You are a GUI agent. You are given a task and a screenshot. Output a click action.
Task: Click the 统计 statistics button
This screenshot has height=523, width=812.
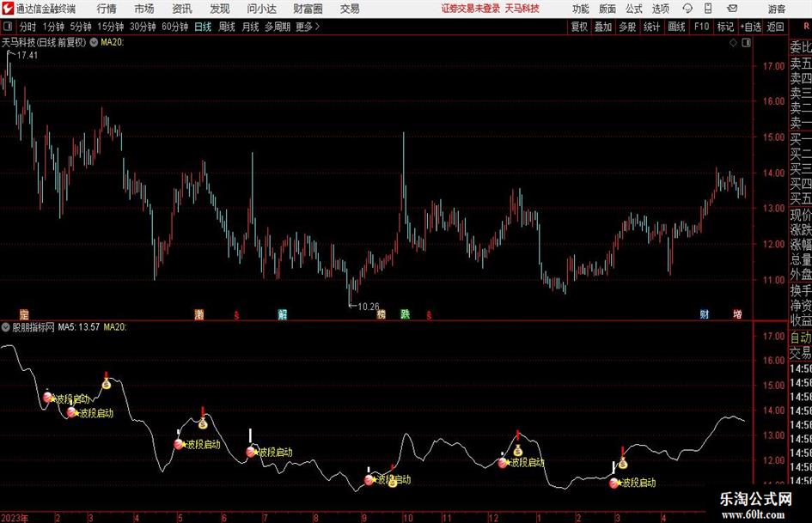(651, 27)
